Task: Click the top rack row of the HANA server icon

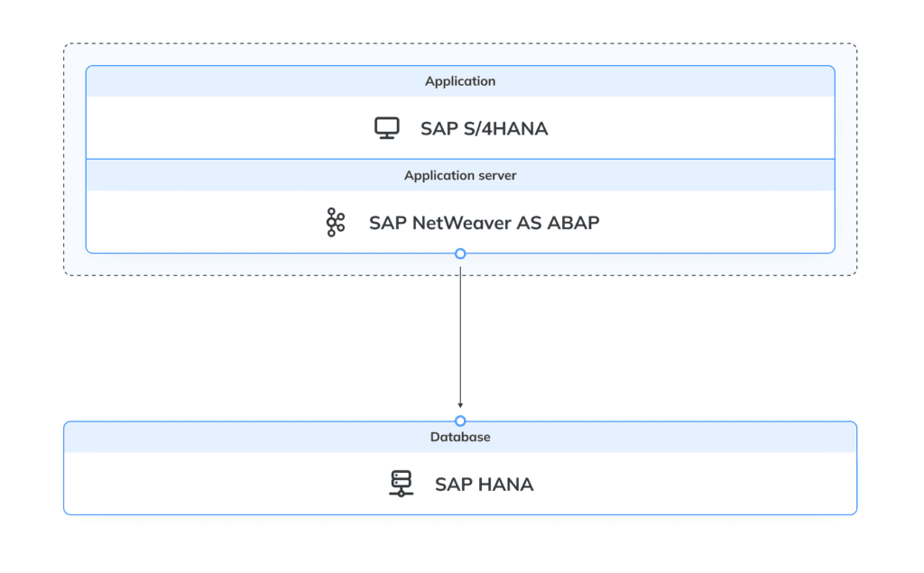Action: [401, 474]
